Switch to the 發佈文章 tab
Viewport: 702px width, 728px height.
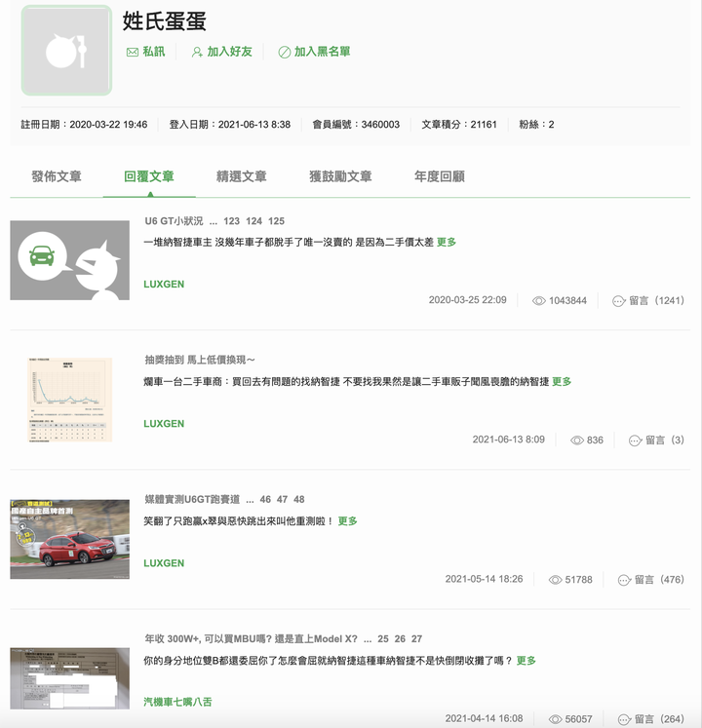point(57,176)
